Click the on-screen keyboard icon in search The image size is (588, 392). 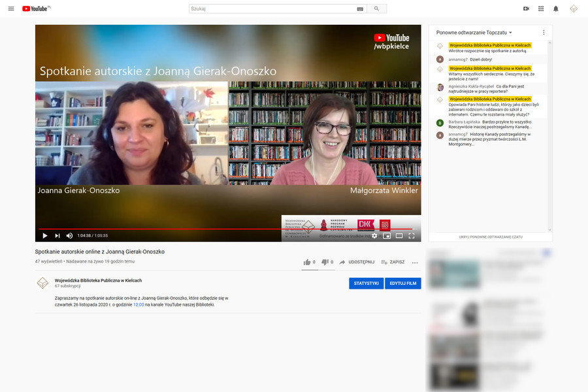(360, 9)
